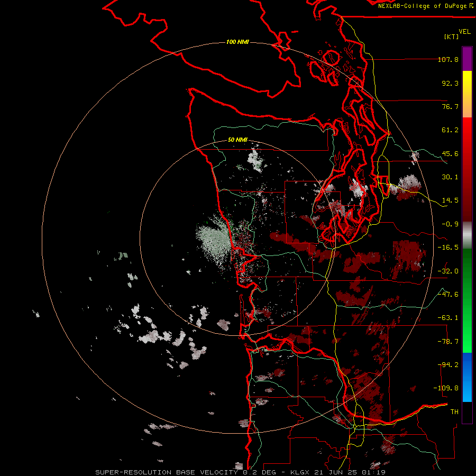Click the -109.8 velocity scale value
This screenshot has width=476, height=476.
pyautogui.click(x=446, y=388)
